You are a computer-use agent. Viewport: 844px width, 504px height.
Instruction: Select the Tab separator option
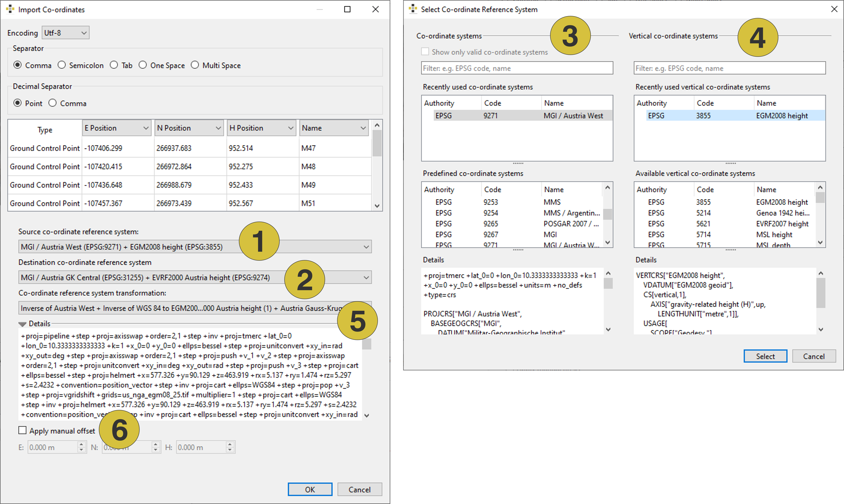click(x=114, y=65)
